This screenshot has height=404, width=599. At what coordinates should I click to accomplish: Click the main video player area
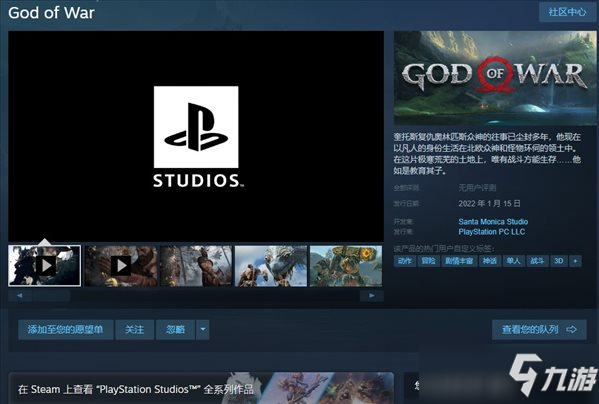pos(196,136)
